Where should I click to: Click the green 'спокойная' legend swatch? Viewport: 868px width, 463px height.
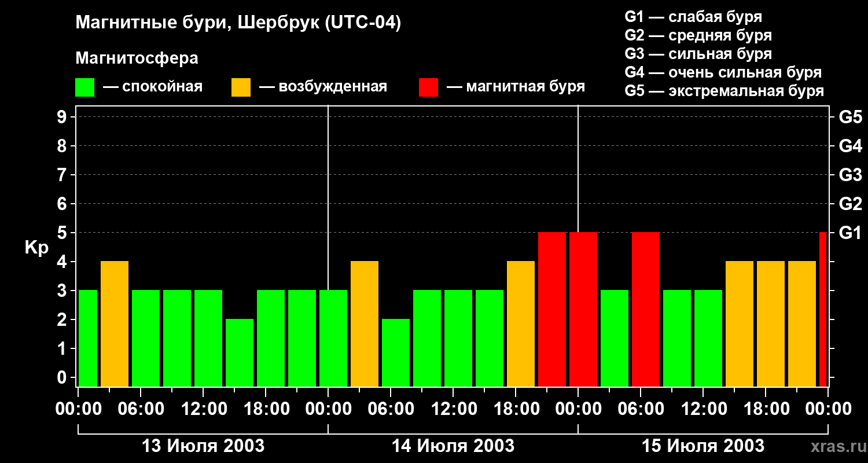[x=84, y=87]
